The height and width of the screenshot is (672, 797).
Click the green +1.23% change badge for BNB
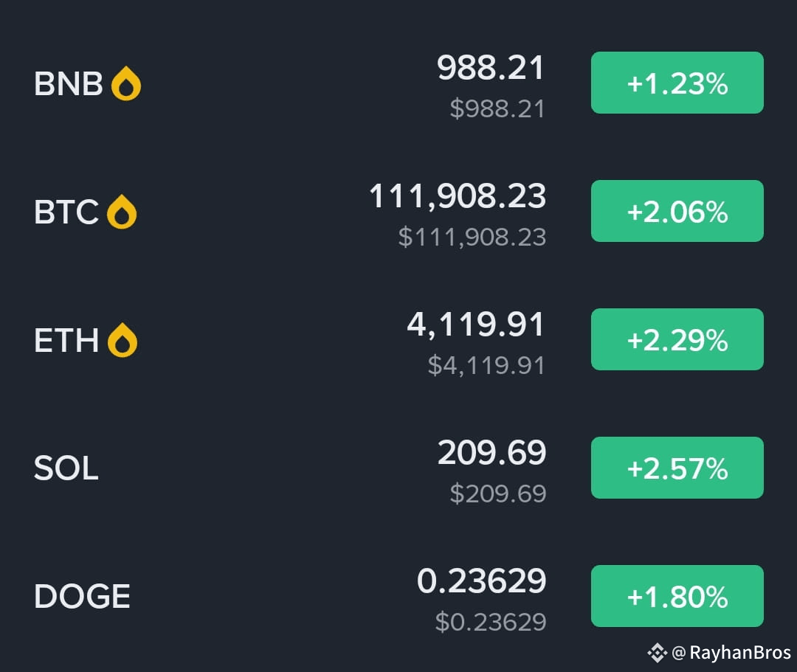677,83
